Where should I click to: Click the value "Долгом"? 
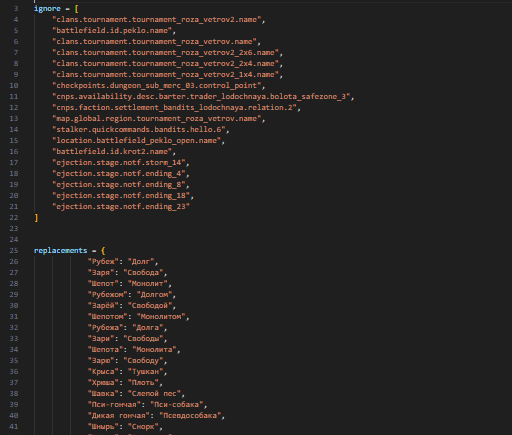[154, 295]
